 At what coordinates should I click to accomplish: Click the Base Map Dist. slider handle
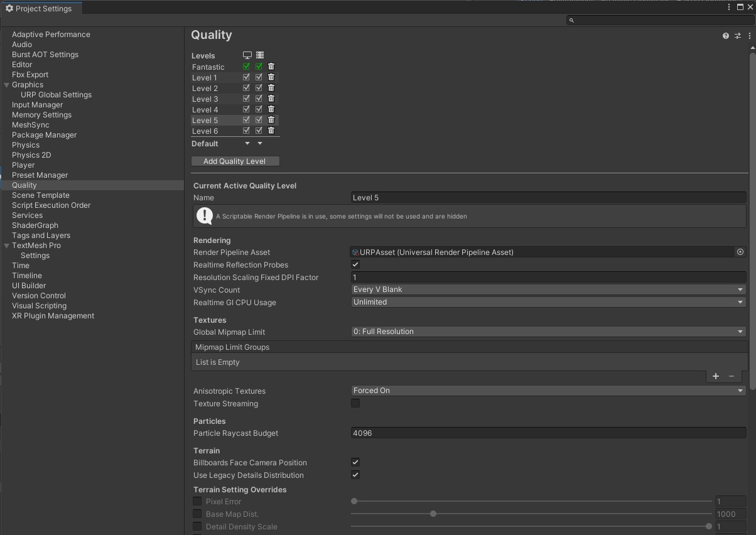tap(433, 514)
